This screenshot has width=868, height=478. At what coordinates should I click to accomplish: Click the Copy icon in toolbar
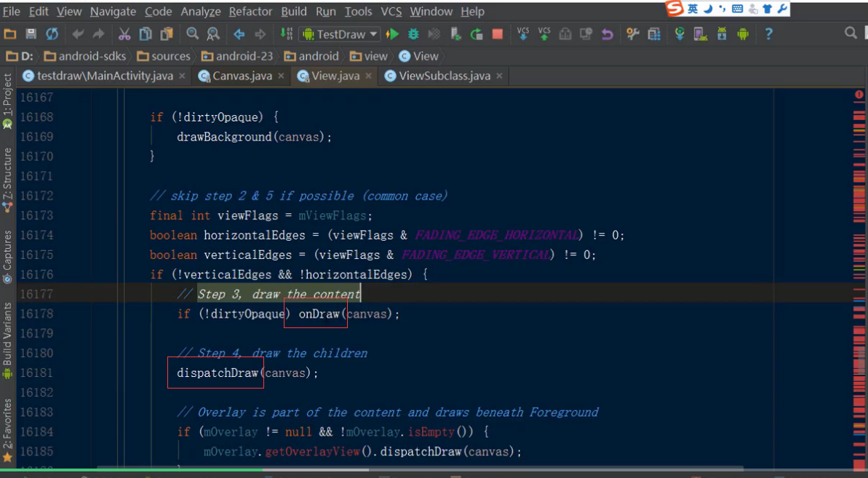pos(146,34)
